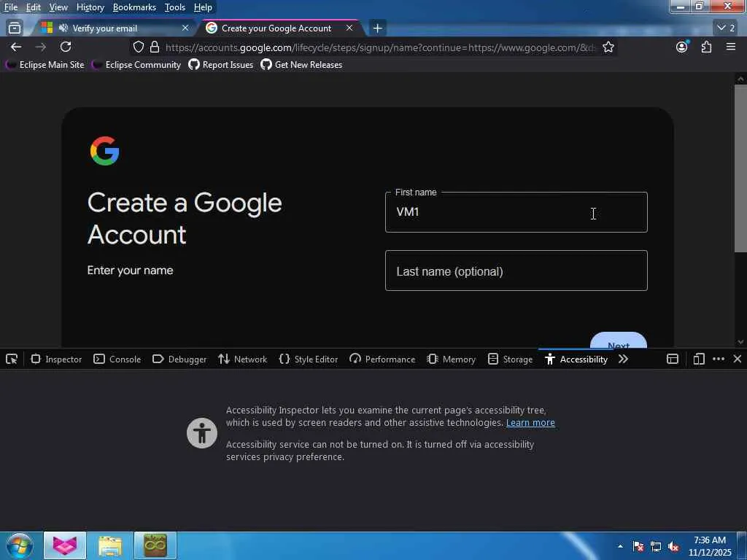The width and height of the screenshot is (747, 560).
Task: Open the File menu
Action: click(x=10, y=7)
